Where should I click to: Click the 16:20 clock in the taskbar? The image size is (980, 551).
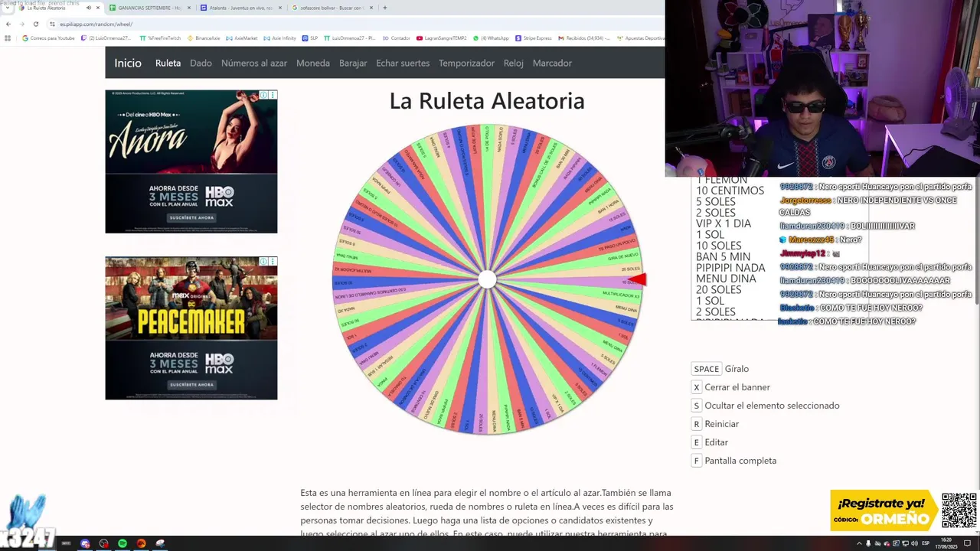(x=947, y=543)
